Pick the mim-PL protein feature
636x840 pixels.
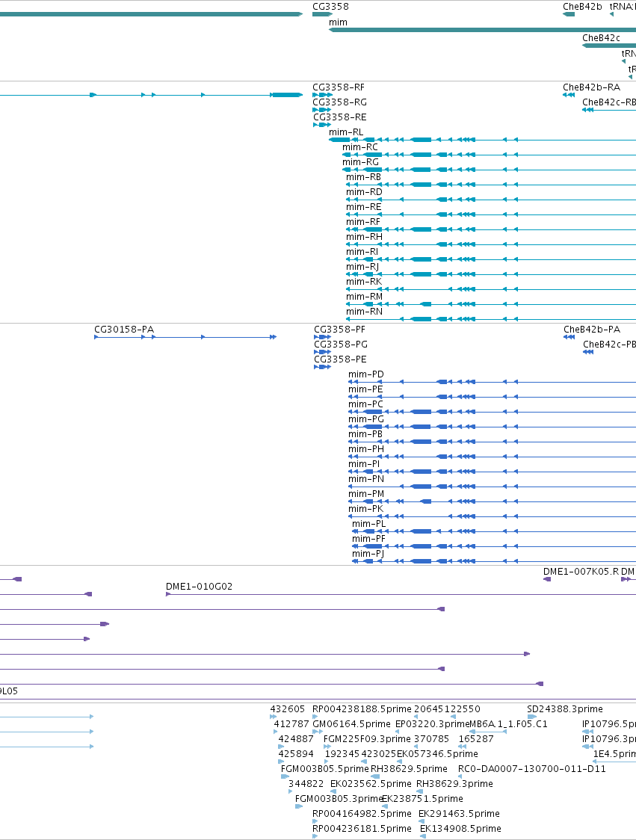click(x=368, y=525)
